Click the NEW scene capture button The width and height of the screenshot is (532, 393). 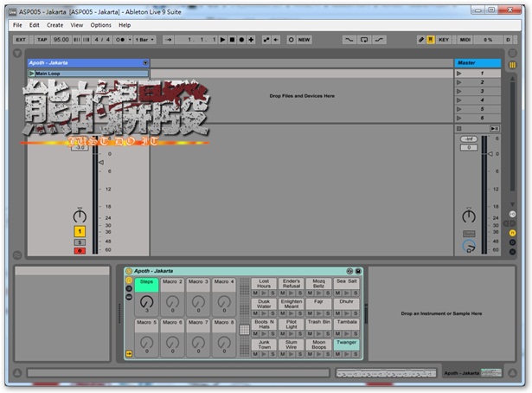click(304, 40)
